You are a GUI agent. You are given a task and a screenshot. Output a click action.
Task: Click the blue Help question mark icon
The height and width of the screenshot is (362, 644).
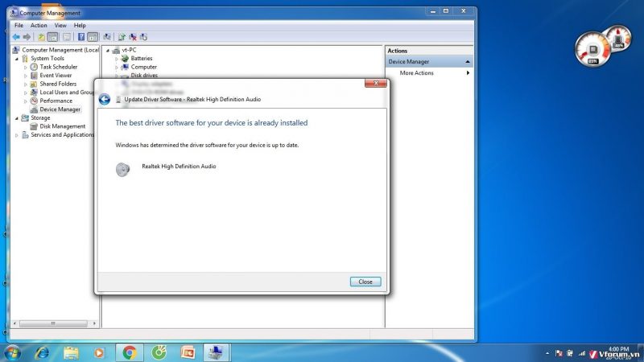click(81, 37)
